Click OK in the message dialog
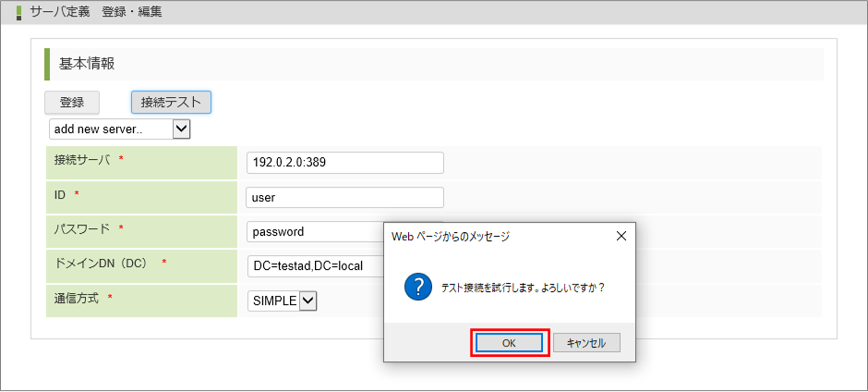The height and width of the screenshot is (392, 868). click(x=509, y=342)
